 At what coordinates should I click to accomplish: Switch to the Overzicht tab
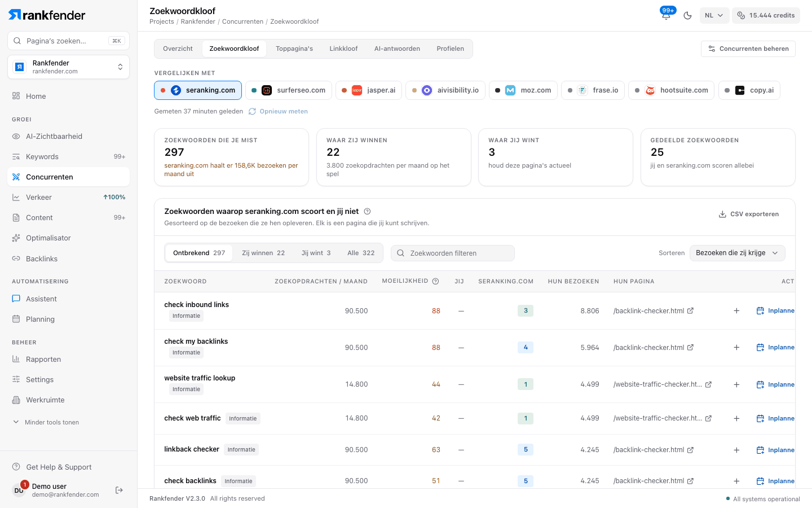point(178,49)
